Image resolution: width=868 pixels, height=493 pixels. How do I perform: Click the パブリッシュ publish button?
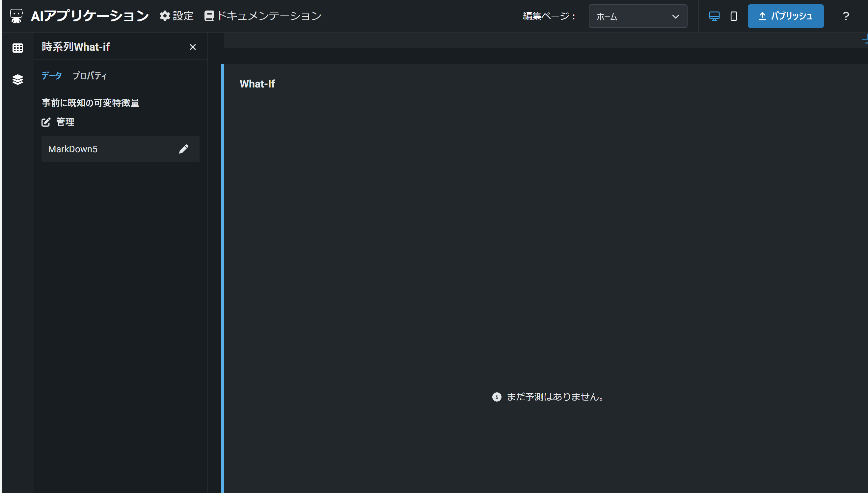pos(785,16)
